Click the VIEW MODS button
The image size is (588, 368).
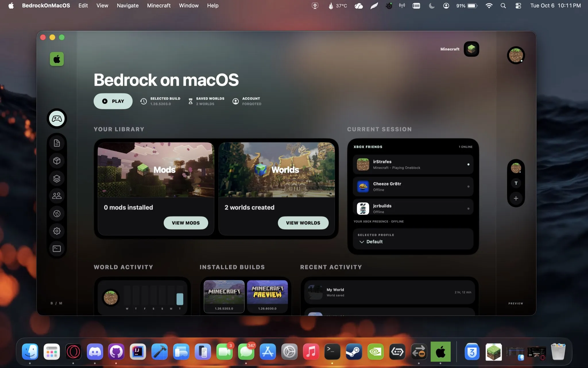186,223
